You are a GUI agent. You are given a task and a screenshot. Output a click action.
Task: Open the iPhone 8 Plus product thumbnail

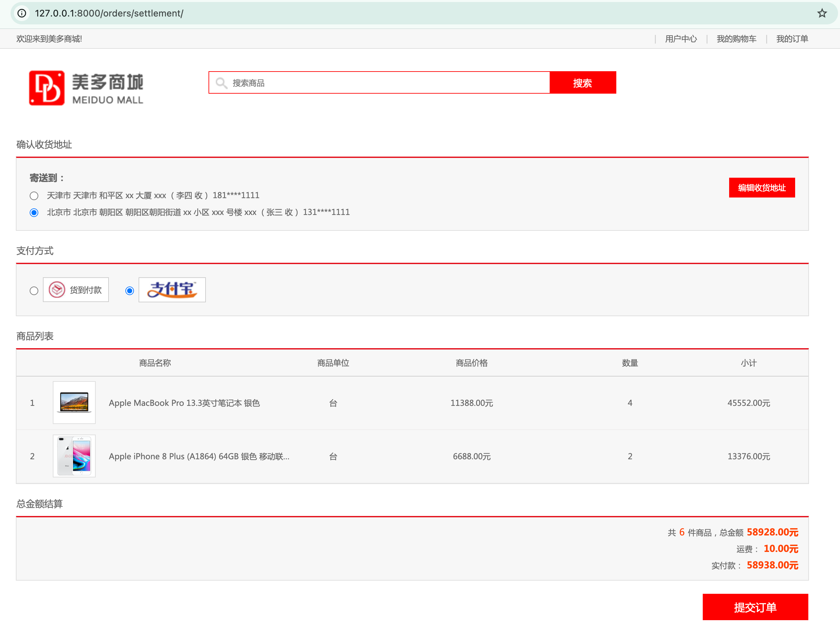tap(75, 456)
